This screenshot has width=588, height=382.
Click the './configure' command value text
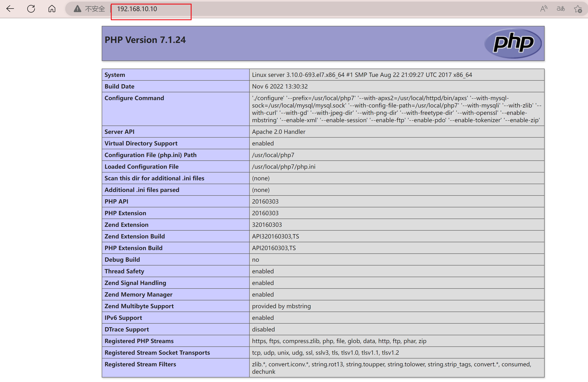click(396, 109)
